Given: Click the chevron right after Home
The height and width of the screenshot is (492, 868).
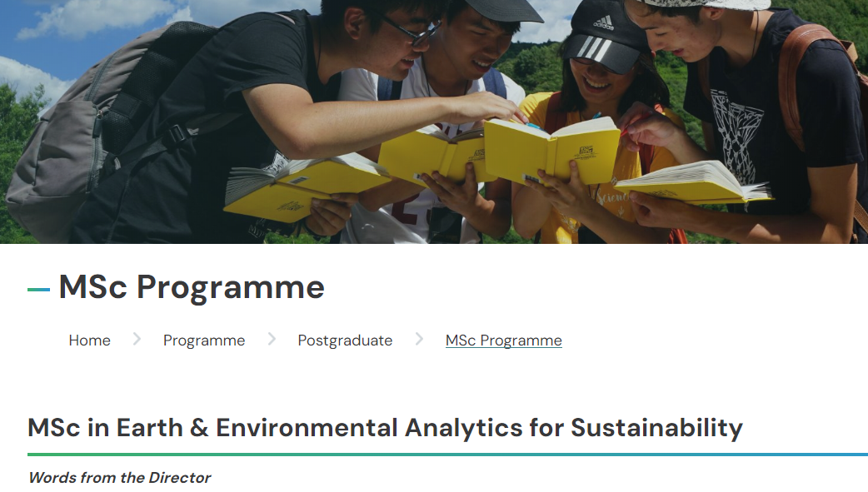Looking at the screenshot, I should pyautogui.click(x=137, y=340).
